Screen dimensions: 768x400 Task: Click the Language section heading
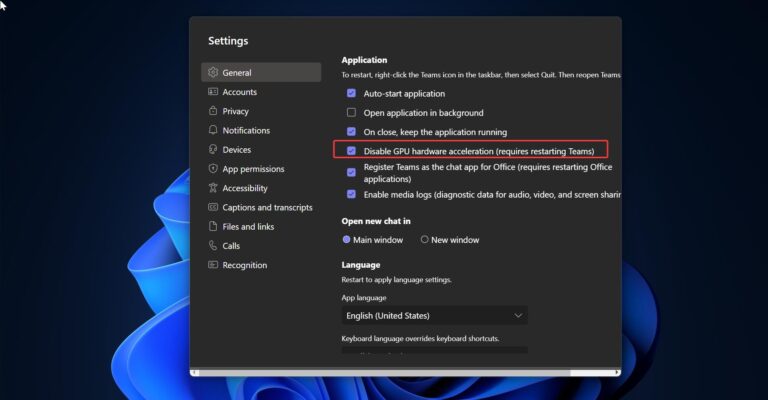coord(361,265)
